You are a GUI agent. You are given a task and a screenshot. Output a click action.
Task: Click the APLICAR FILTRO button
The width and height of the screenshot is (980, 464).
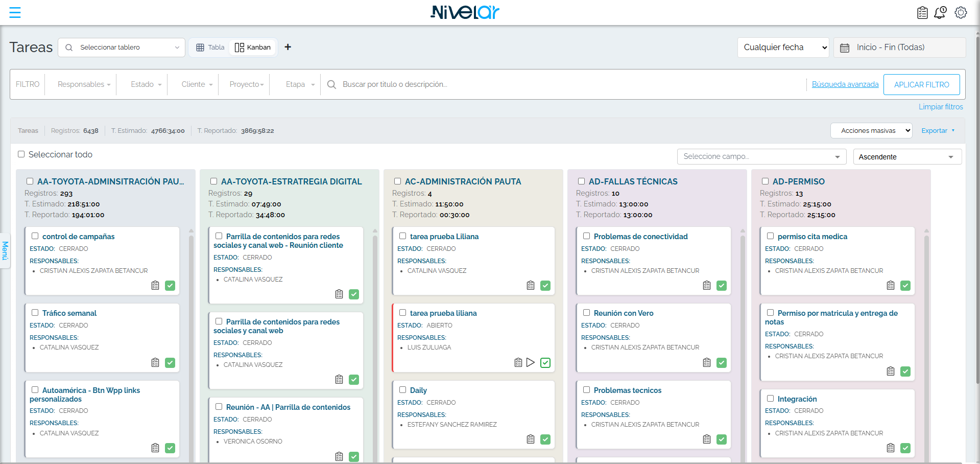[x=922, y=85]
